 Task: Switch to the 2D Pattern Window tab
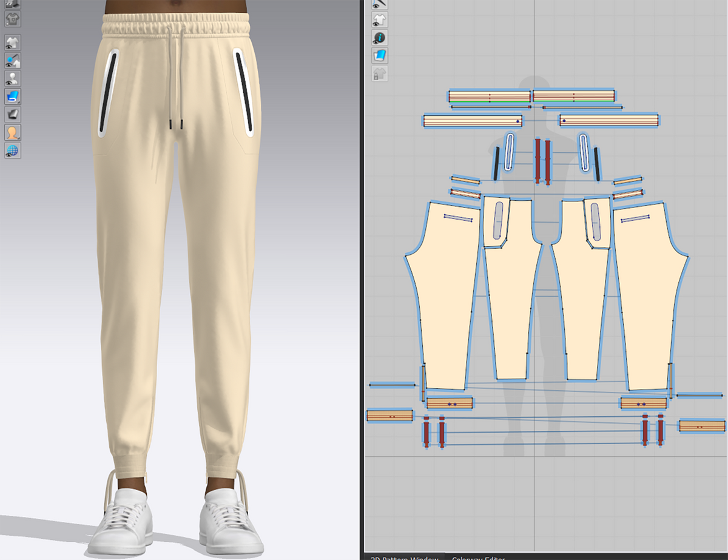pos(405,556)
